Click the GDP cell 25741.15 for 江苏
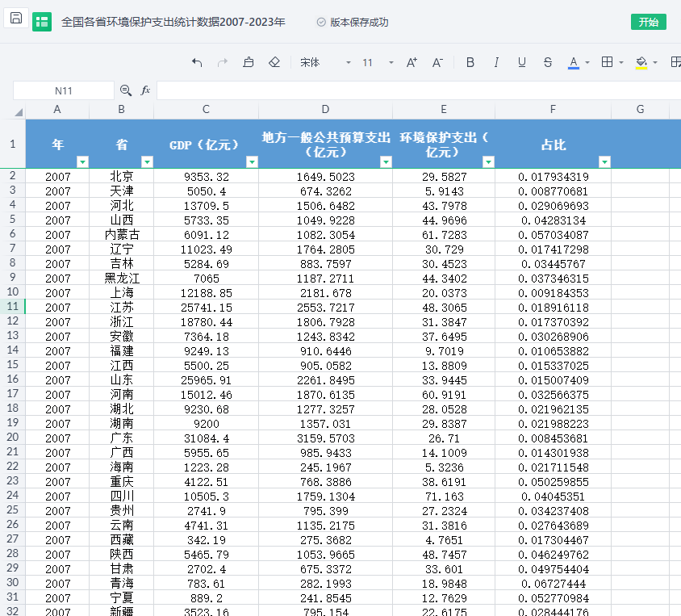 pyautogui.click(x=206, y=307)
